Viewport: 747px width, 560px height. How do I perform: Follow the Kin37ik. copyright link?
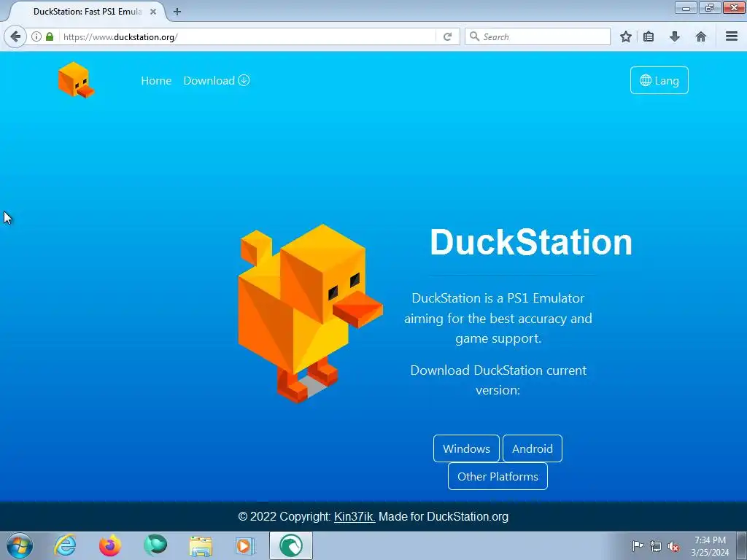355,517
